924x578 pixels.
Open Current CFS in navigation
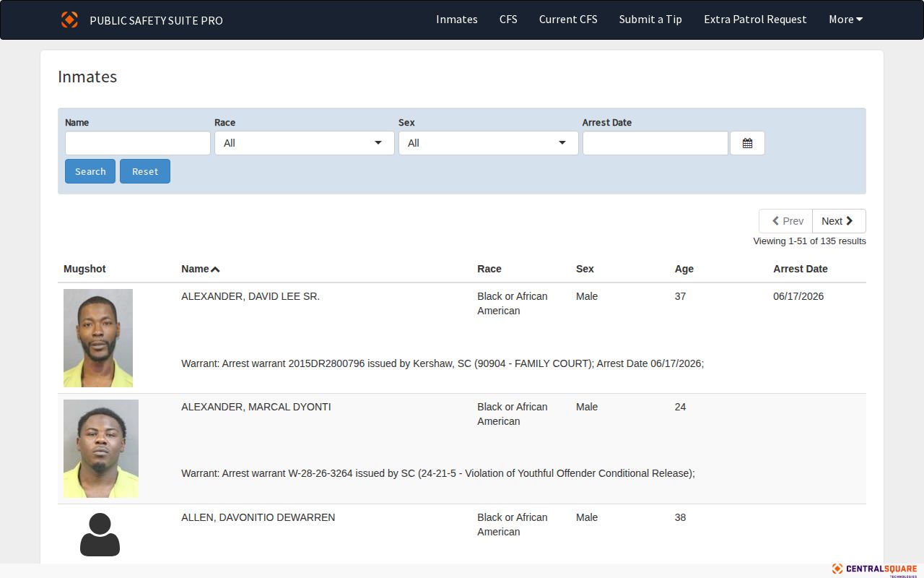(x=568, y=20)
